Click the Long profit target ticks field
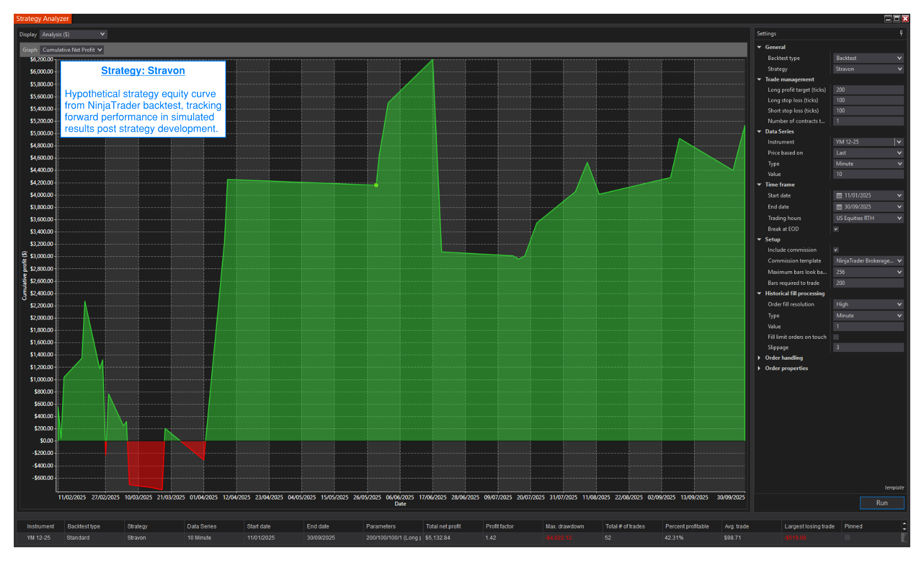This screenshot has height=561, width=924. click(868, 90)
